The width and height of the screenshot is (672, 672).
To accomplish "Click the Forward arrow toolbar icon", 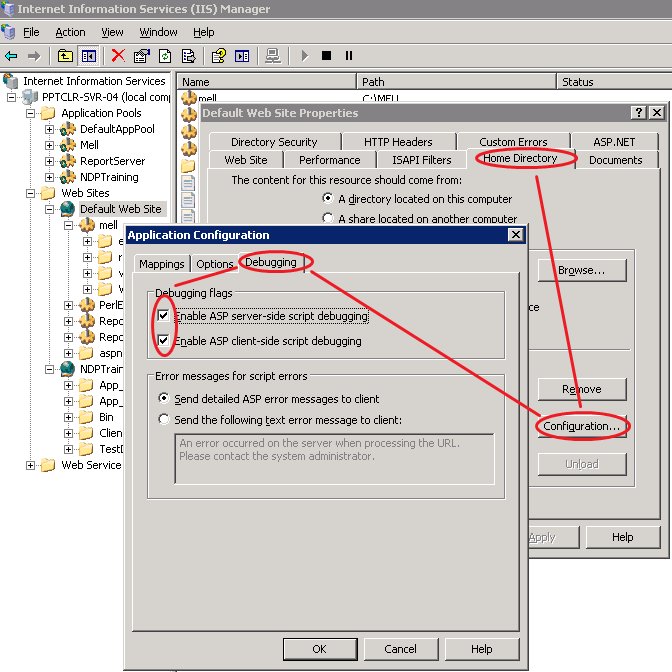I will [34, 56].
